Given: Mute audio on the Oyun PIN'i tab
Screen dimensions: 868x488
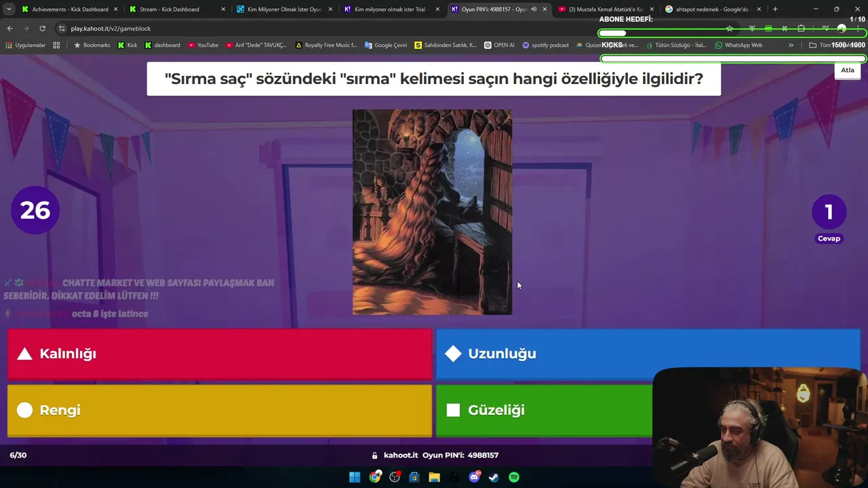Looking at the screenshot, I should [x=534, y=9].
